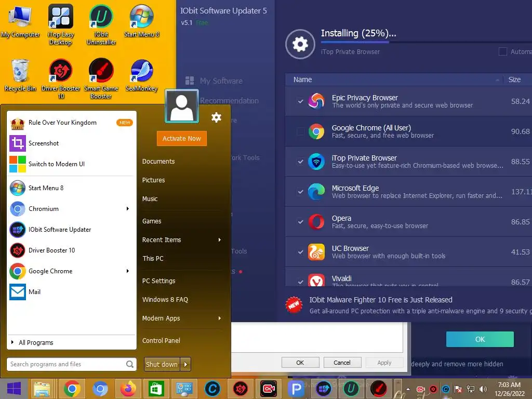Screen dimensions: 532x399
Task: Open Recommendation tab in IObit Updater
Action: [229, 101]
